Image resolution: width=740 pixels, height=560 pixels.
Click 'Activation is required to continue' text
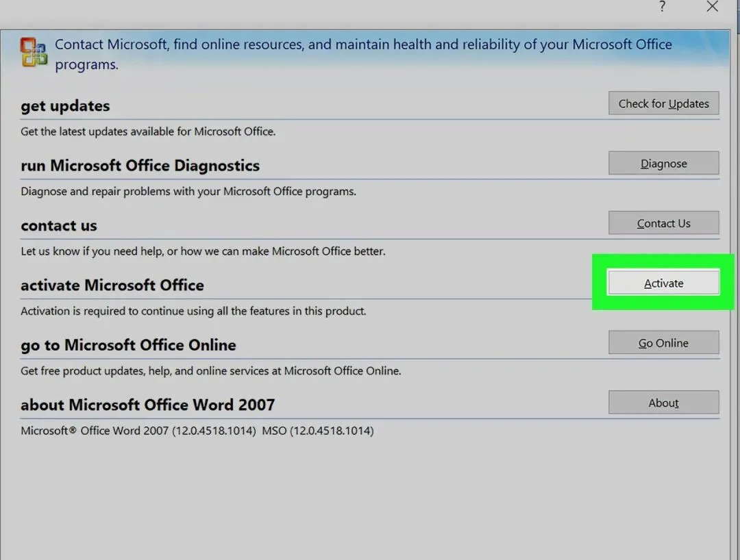click(193, 311)
